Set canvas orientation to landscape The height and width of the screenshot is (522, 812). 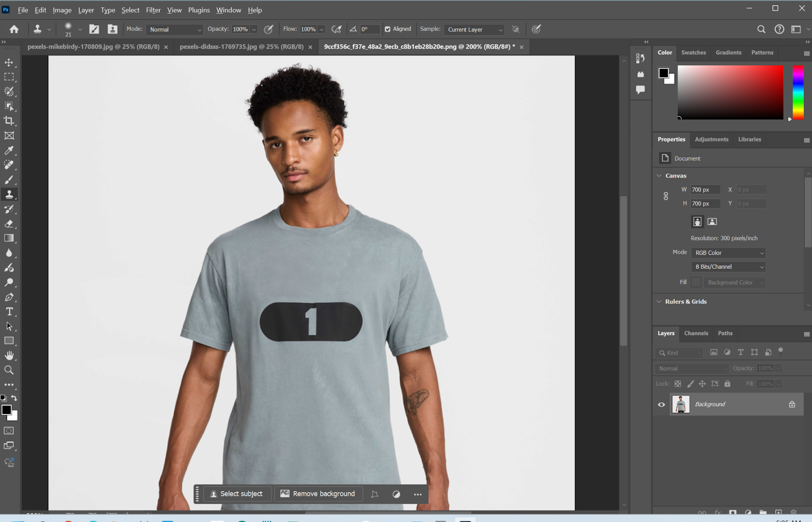712,222
